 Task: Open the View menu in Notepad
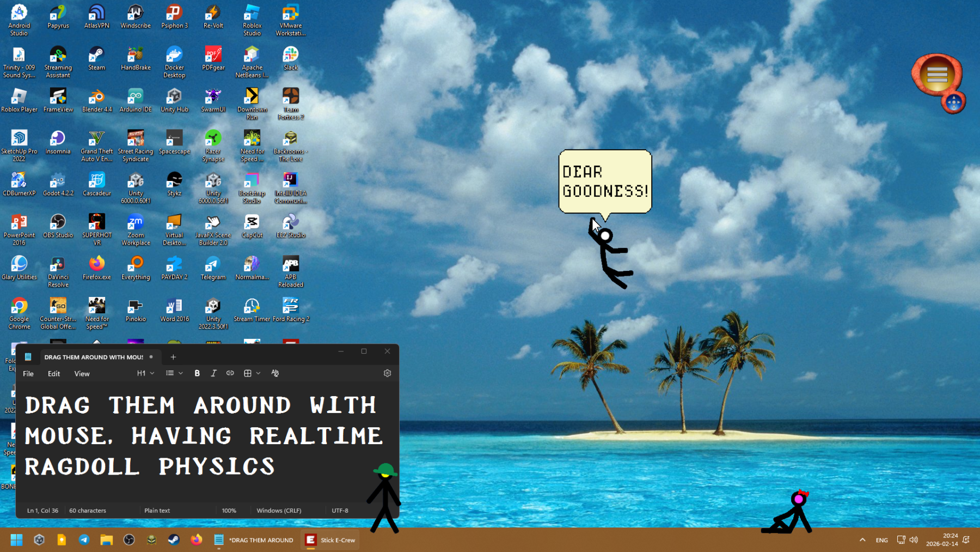tap(82, 374)
